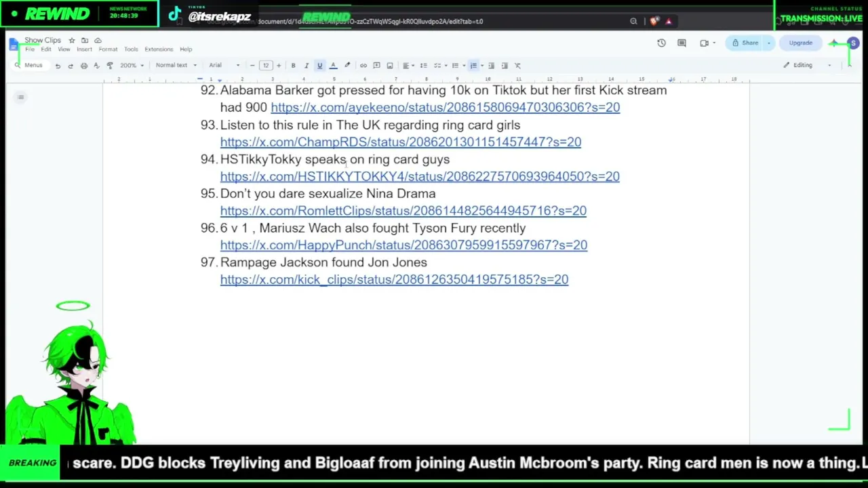The height and width of the screenshot is (488, 868).
Task: Click the font size field
Action: pos(266,66)
